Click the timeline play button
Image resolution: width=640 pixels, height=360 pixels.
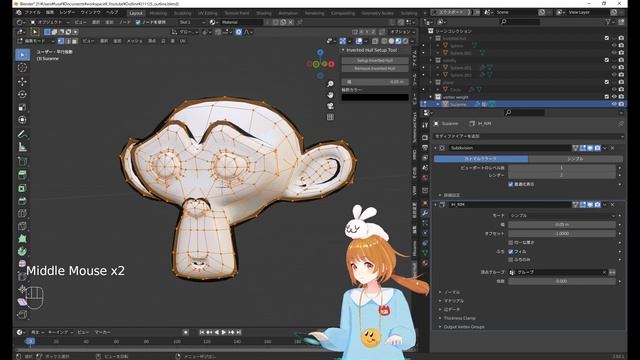[224, 332]
